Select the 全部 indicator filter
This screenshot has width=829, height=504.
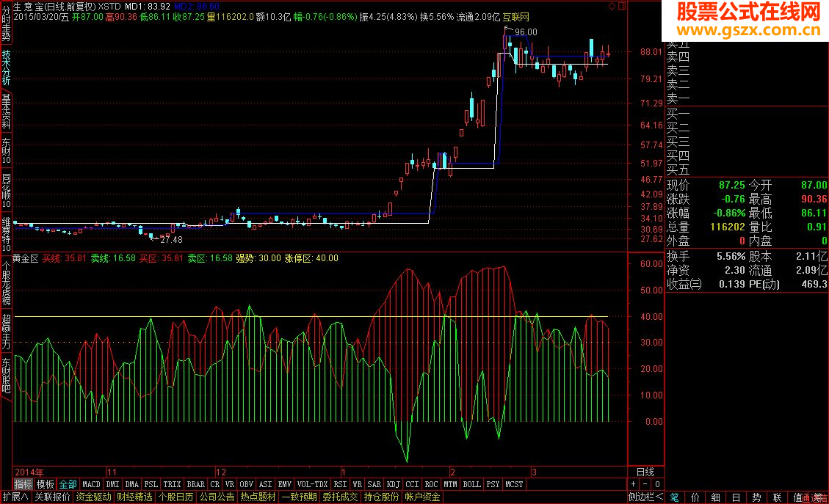68,484
